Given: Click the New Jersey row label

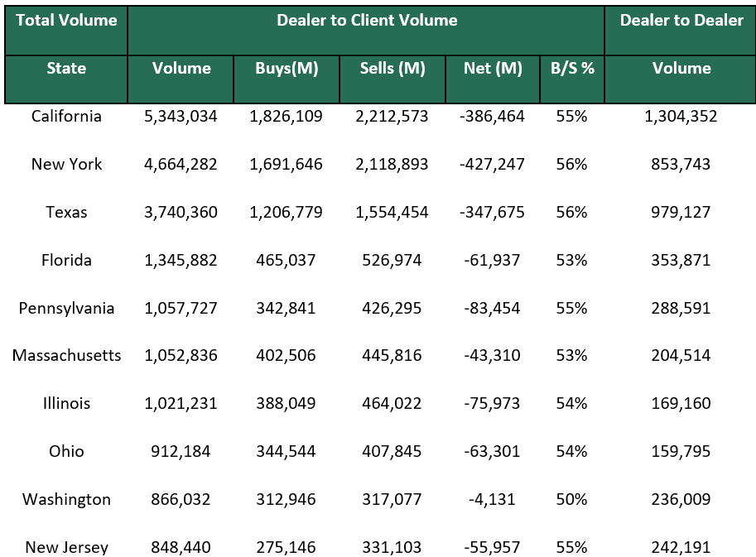Looking at the screenshot, I should (65, 546).
